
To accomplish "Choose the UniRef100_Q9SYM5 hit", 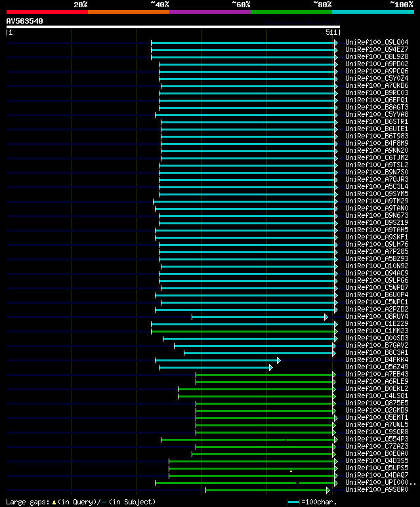I will coord(377,194).
